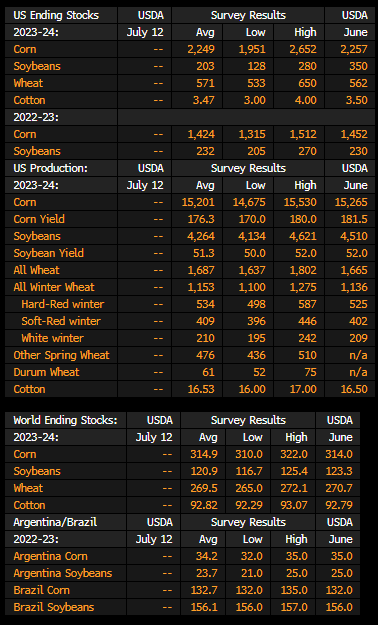
Task: Click the "Soft-Red winter" row label
Action: (61, 321)
